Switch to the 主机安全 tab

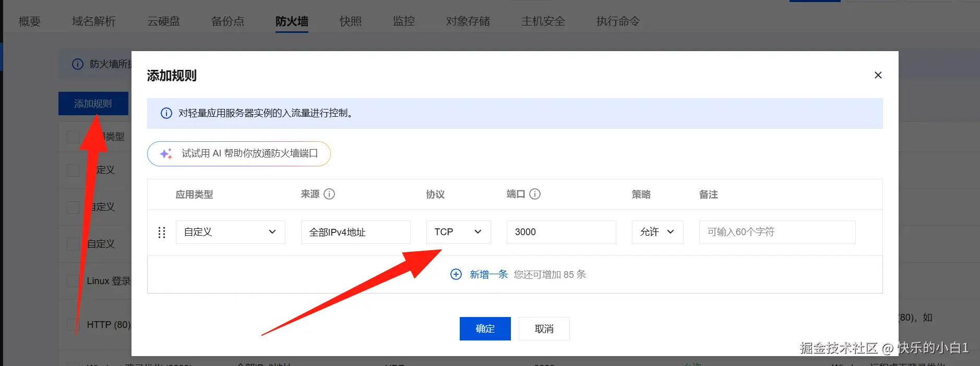point(543,21)
